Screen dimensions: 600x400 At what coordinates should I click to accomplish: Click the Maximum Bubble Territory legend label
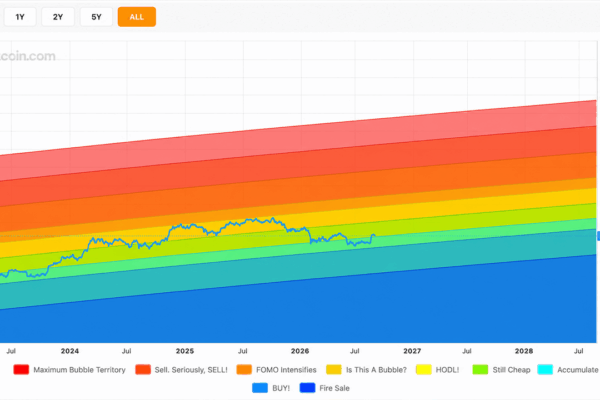click(x=79, y=370)
